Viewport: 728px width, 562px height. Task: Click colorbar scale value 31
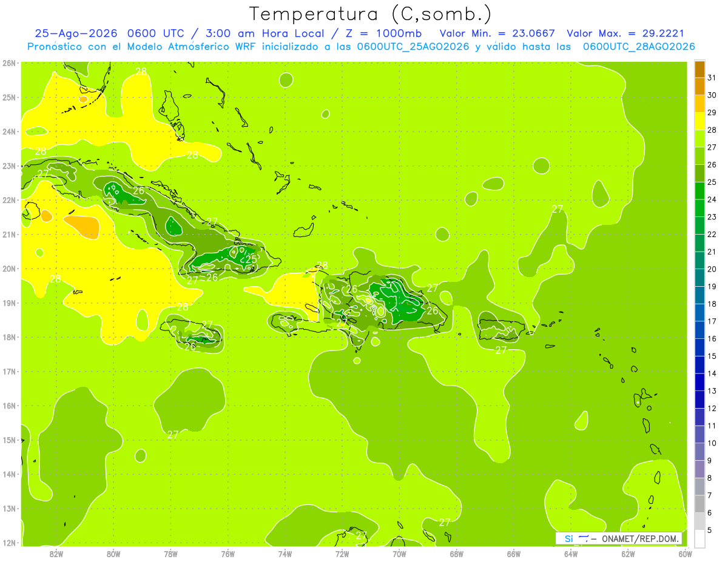click(712, 78)
